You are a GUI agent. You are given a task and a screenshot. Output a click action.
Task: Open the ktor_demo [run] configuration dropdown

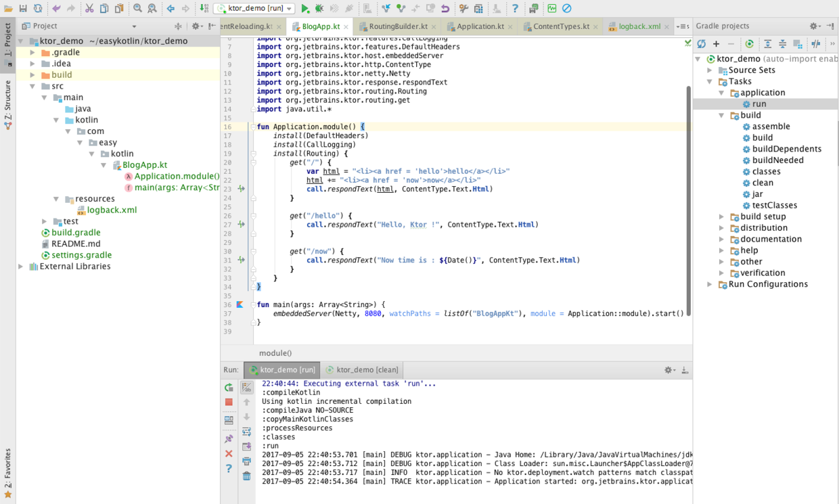[254, 9]
